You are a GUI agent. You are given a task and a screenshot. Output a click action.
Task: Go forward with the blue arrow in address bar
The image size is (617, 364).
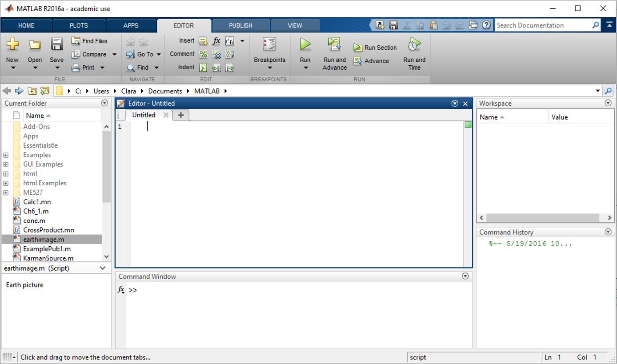[x=19, y=91]
